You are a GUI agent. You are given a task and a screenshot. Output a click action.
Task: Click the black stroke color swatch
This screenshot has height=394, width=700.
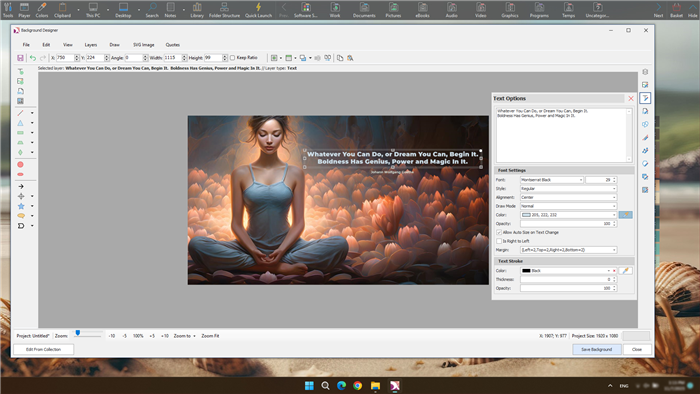click(x=526, y=271)
